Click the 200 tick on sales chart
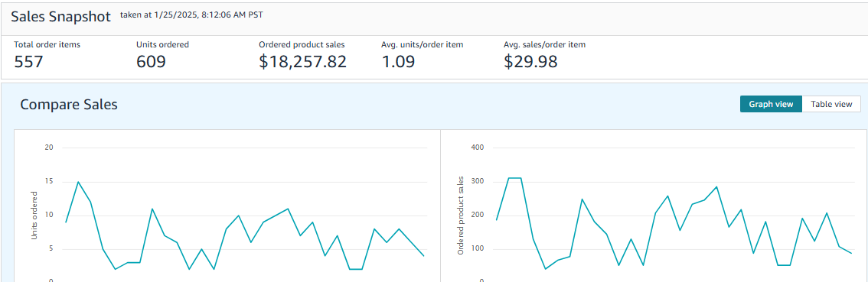The height and width of the screenshot is (282, 868). click(x=477, y=215)
